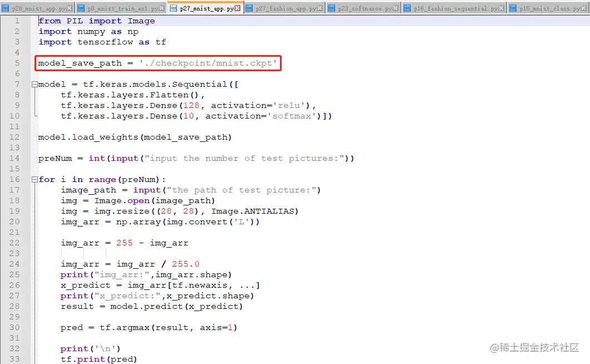Select the active p27_mnist_app.py tab
Screen dimensions: 590x364
point(205,8)
